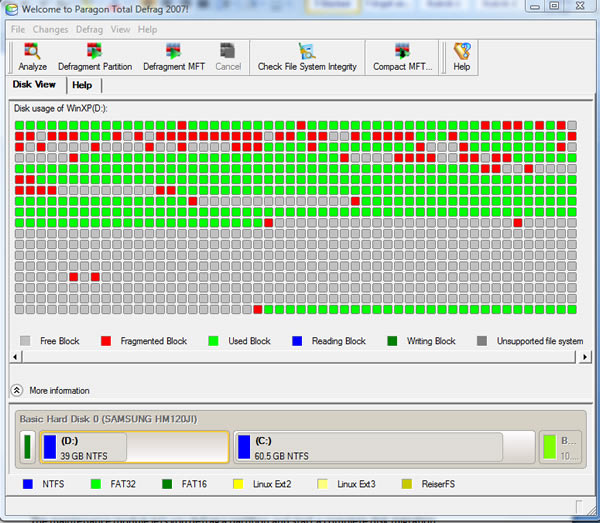
Task: Click the Fragmented Block red swatch
Action: point(106,341)
